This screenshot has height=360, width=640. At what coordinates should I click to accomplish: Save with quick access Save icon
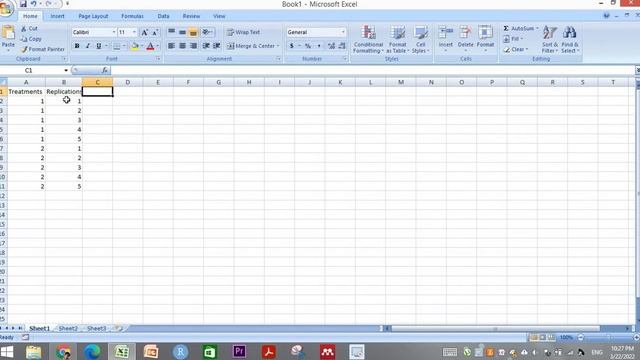23,4
